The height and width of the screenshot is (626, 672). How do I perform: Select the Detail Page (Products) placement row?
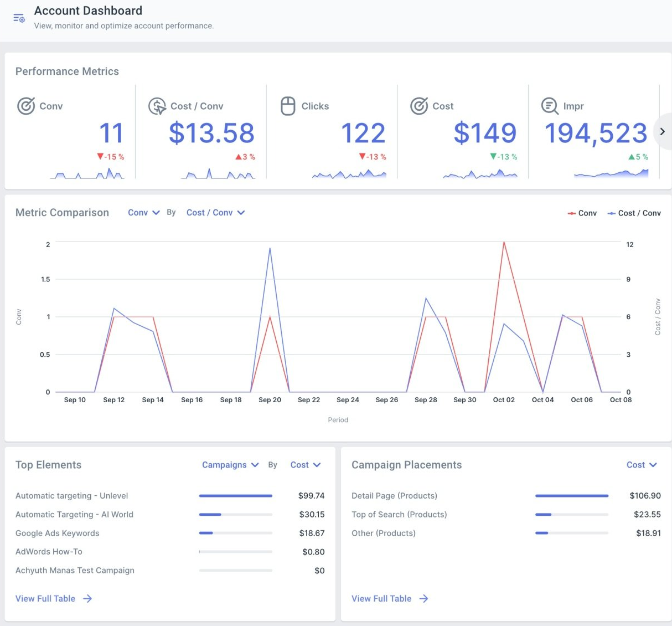click(394, 495)
